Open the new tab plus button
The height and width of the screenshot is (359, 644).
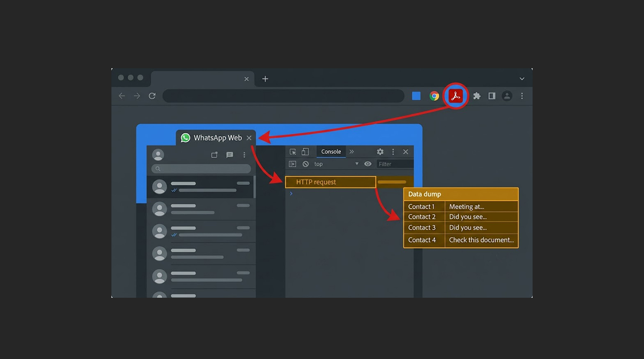pos(265,79)
